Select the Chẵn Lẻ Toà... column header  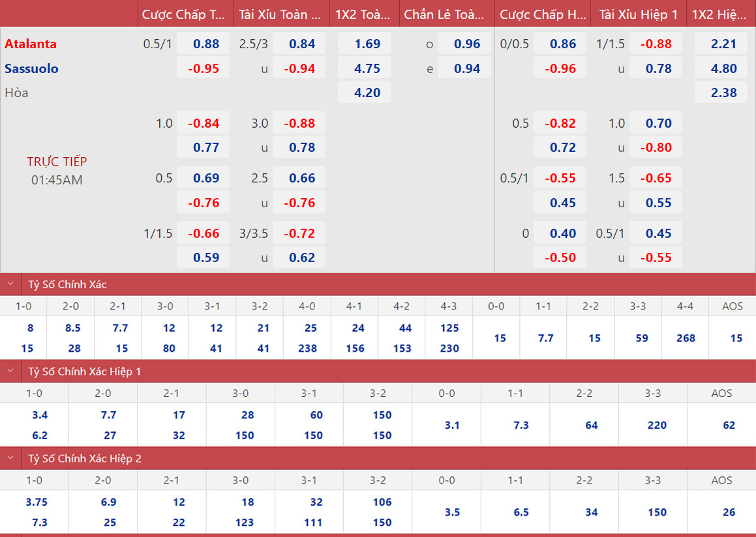pos(444,14)
